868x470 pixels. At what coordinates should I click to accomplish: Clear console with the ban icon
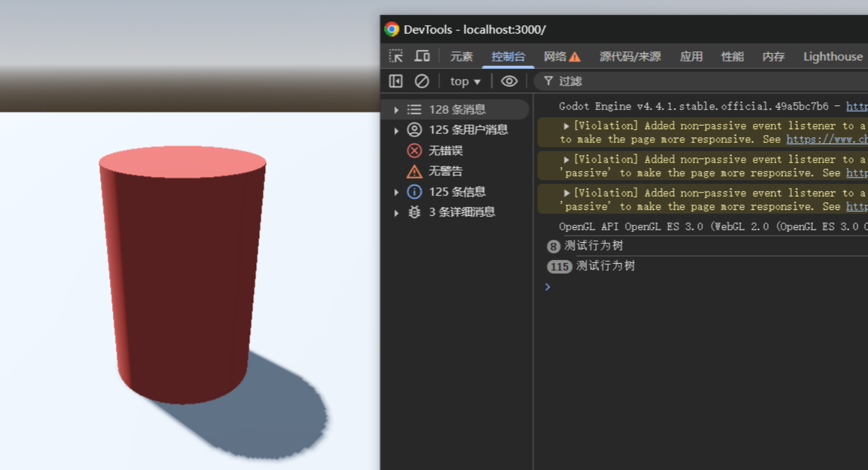point(422,81)
